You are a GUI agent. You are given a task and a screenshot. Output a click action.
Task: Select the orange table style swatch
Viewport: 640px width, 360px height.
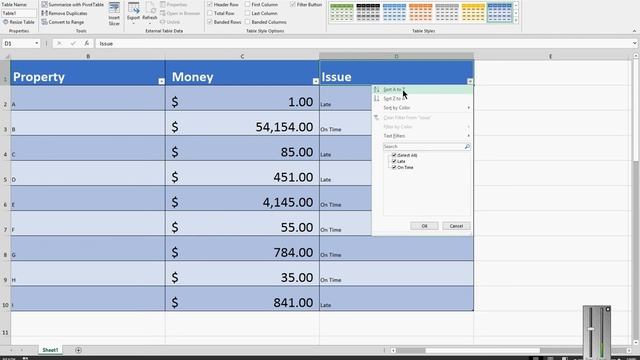(420, 12)
